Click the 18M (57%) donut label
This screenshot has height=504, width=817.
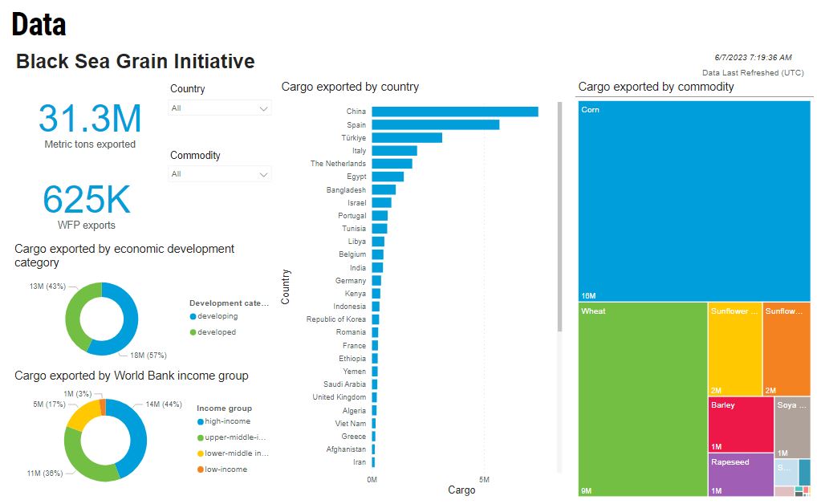point(148,356)
